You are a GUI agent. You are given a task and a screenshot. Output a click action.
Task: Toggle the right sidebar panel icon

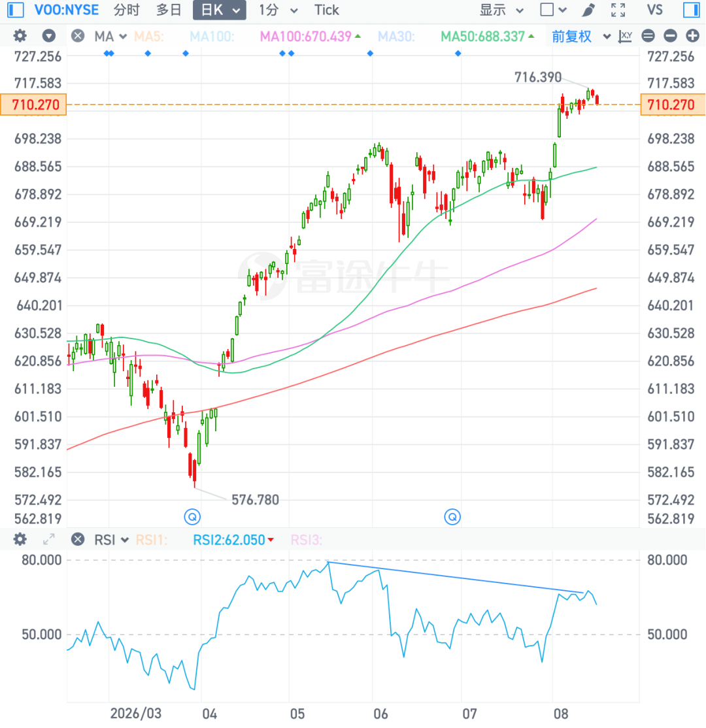click(x=691, y=10)
